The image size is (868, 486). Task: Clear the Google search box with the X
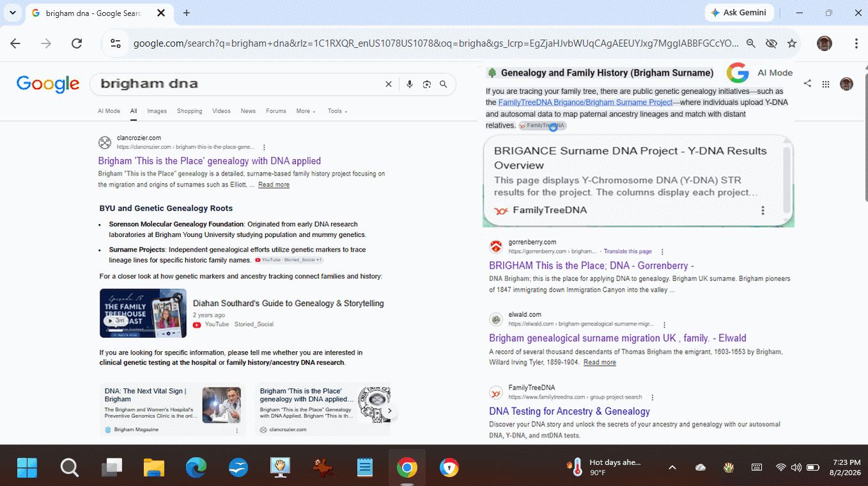click(388, 84)
